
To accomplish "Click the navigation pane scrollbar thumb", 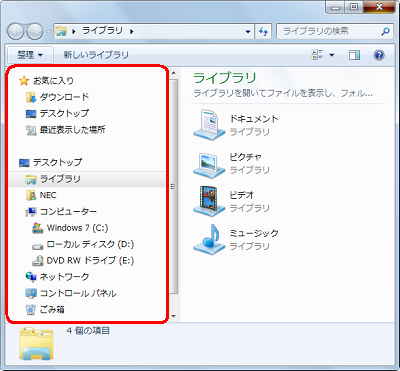I will tap(174, 186).
